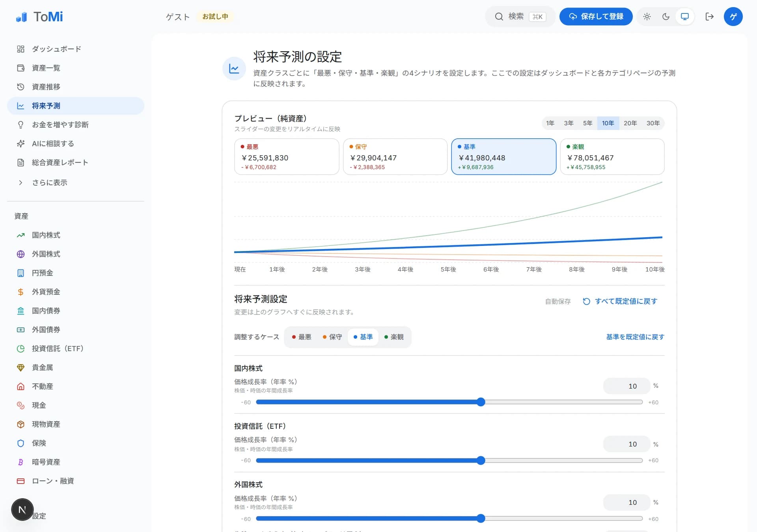Click the 現物資産 box icon
757x532 pixels.
click(x=21, y=424)
